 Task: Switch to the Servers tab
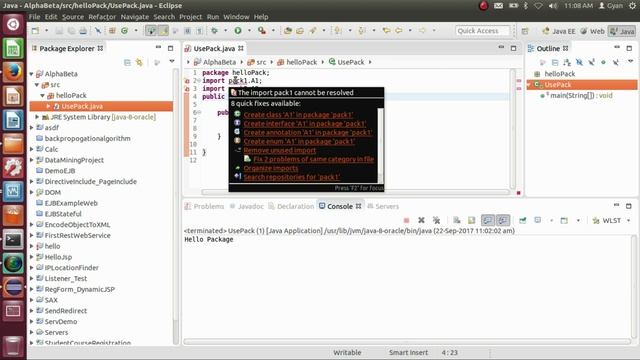point(383,207)
